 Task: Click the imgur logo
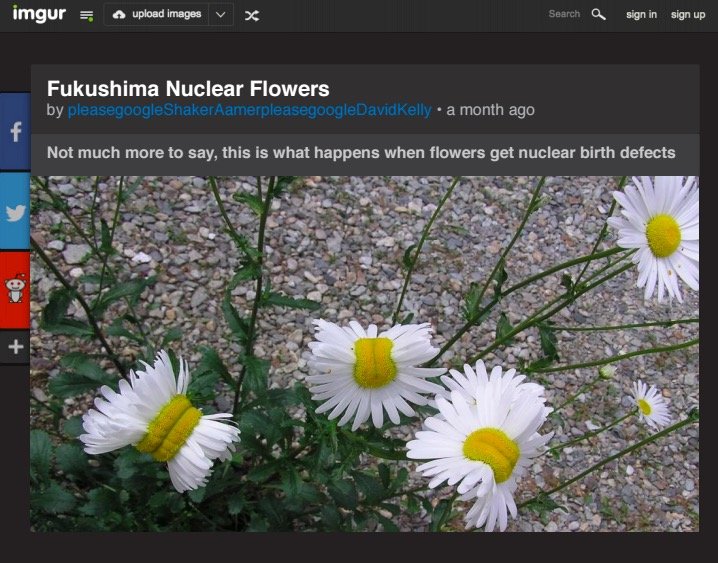pyautogui.click(x=39, y=14)
